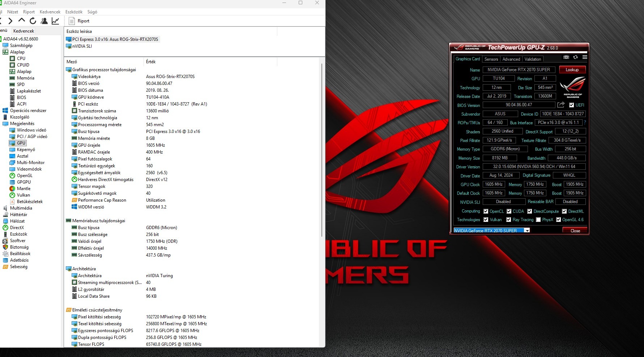Screen dimensions: 644x357
Task: Toggle the DirectML checkbox
Action: pos(564,211)
